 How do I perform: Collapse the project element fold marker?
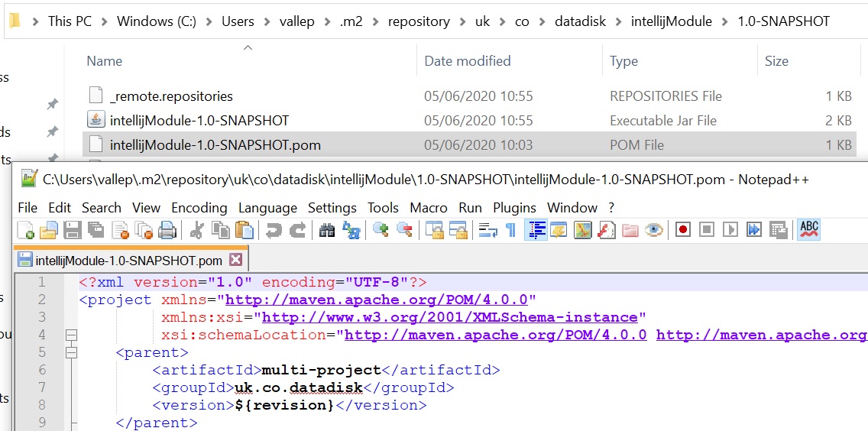pos(72,335)
